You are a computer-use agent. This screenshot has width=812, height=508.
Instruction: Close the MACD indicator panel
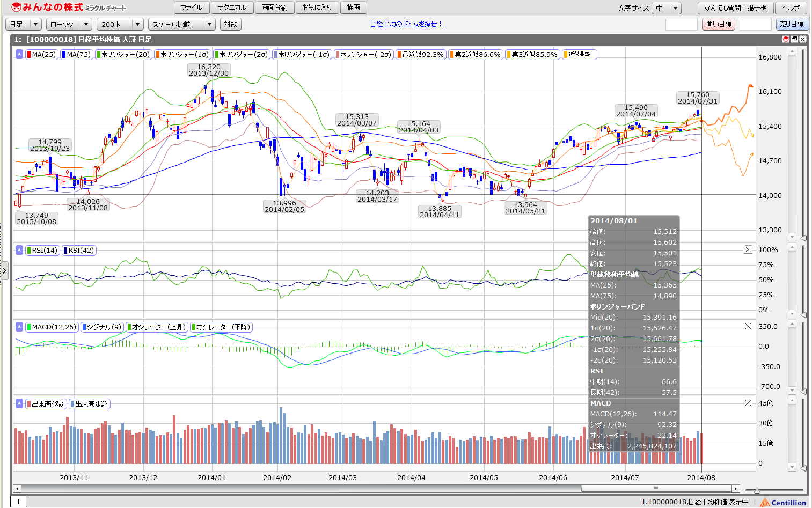(x=748, y=326)
